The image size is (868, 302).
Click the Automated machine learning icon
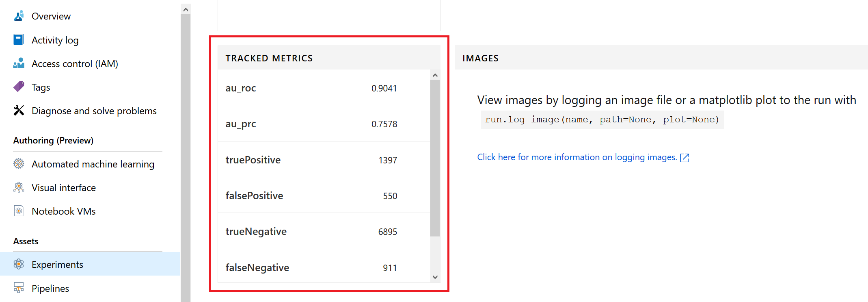click(x=19, y=163)
